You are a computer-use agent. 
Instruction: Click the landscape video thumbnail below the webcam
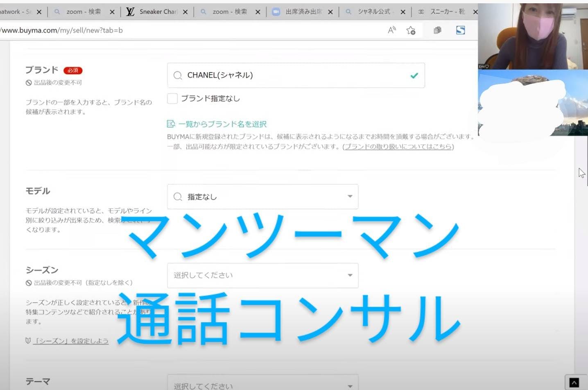[x=533, y=103]
